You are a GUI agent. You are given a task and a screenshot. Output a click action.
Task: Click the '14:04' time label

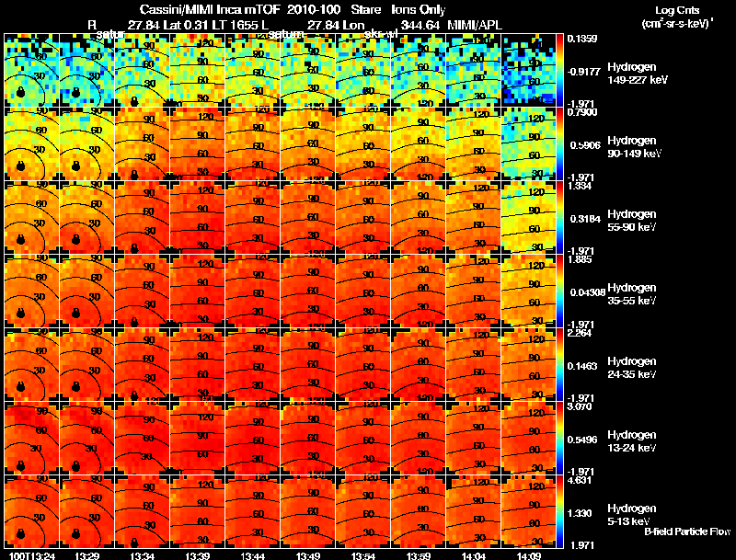click(x=474, y=555)
